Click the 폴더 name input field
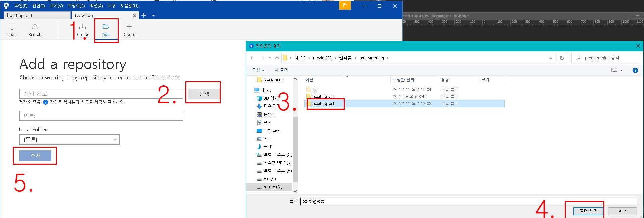The height and width of the screenshot is (218, 644). pos(469,201)
